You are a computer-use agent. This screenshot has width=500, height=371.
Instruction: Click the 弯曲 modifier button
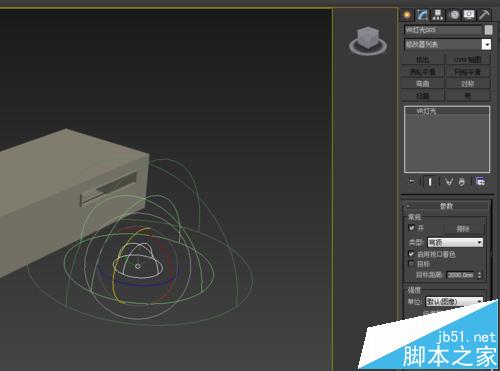click(423, 84)
